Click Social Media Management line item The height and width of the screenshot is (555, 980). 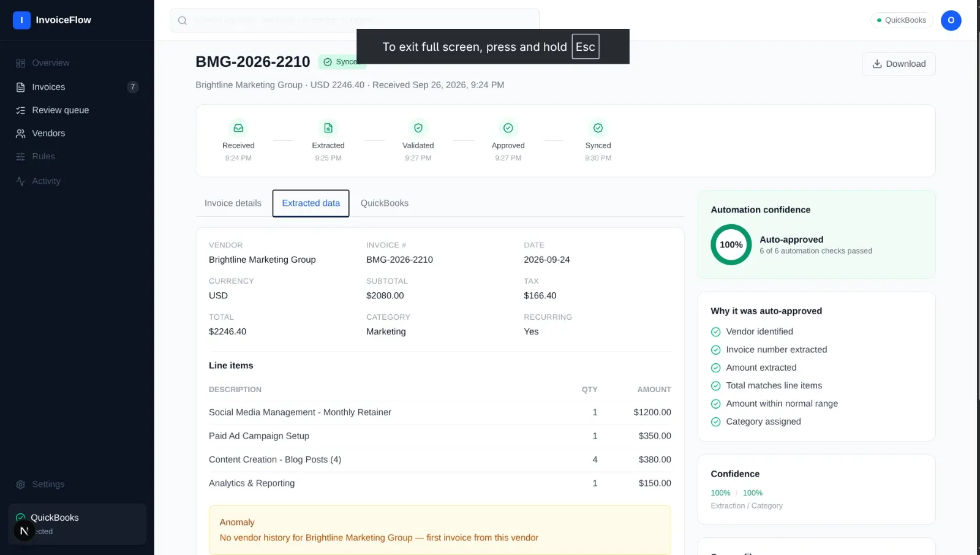(x=440, y=412)
